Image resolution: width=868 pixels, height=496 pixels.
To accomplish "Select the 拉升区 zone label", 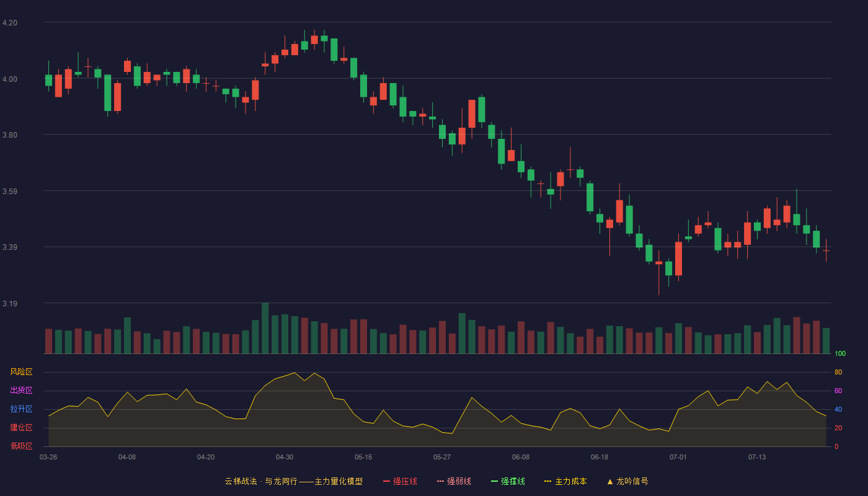I will 21,409.
